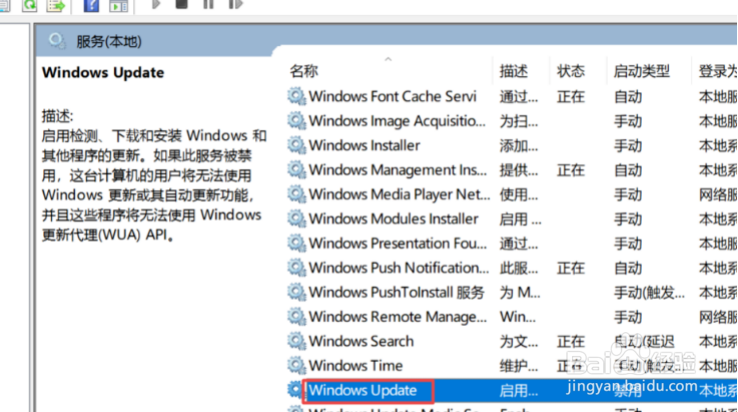
Task: Click 正在 status of Windows Management Instrumentation
Action: click(570, 170)
